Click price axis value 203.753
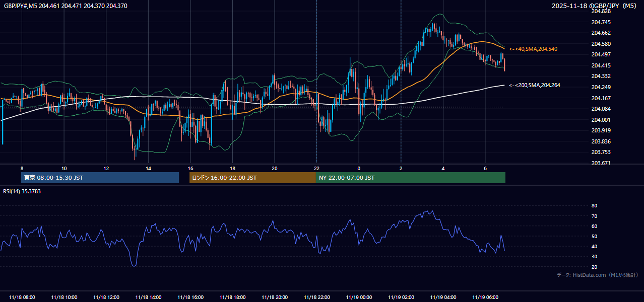The height and width of the screenshot is (302, 644). 601,152
